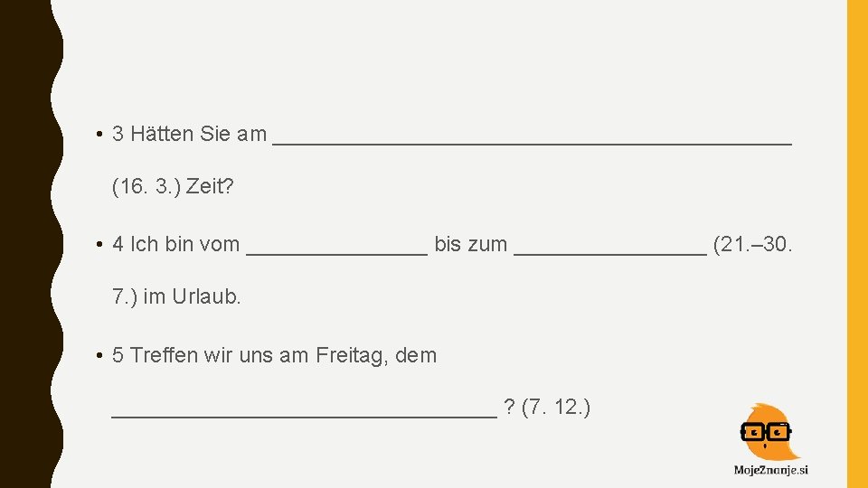Image resolution: width=868 pixels, height=488 pixels.
Task: Click the orange mascot logo with glasses
Action: point(769,432)
